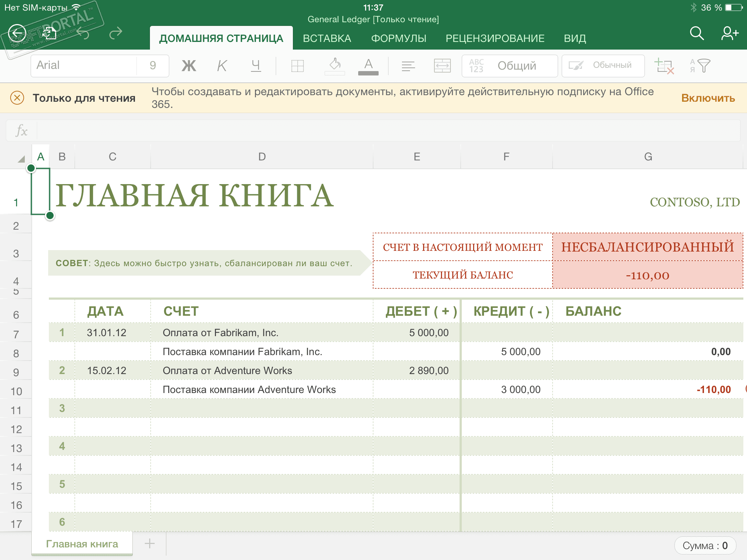Switch to the ФОРМУЛЫ tab
This screenshot has width=747, height=560.
pyautogui.click(x=399, y=38)
